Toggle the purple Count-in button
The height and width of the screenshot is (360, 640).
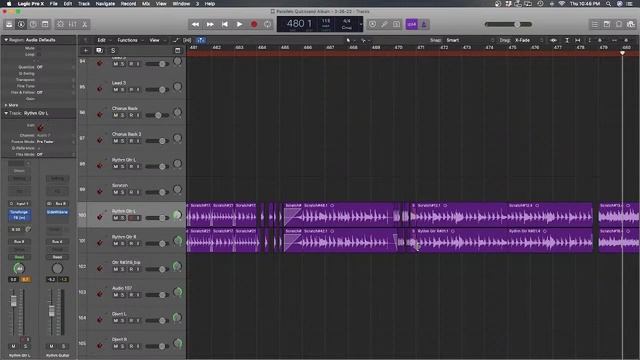(411, 24)
